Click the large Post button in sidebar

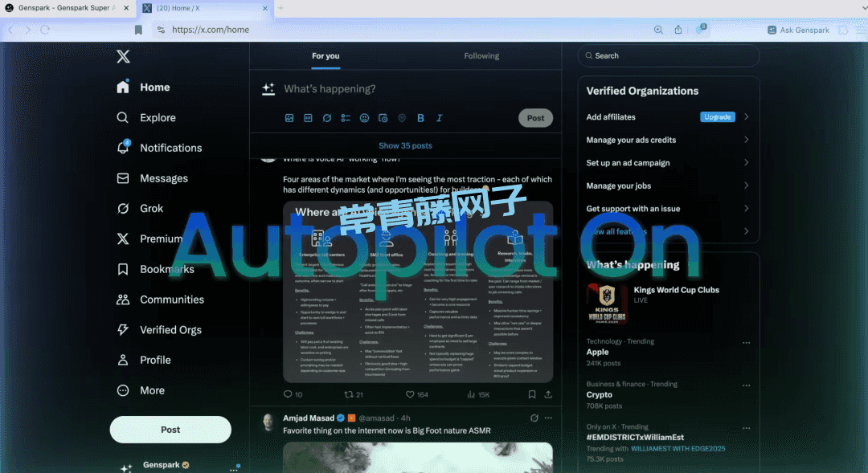(x=170, y=430)
